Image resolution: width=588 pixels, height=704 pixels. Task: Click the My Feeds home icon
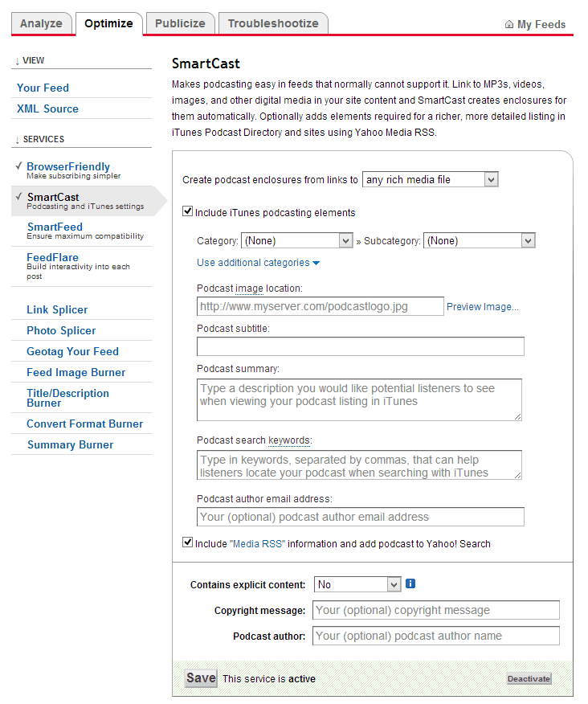coord(509,25)
